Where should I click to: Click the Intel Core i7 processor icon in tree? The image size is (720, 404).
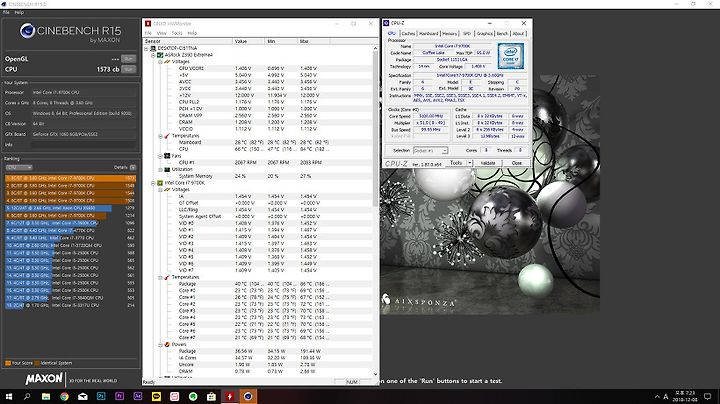coord(160,183)
